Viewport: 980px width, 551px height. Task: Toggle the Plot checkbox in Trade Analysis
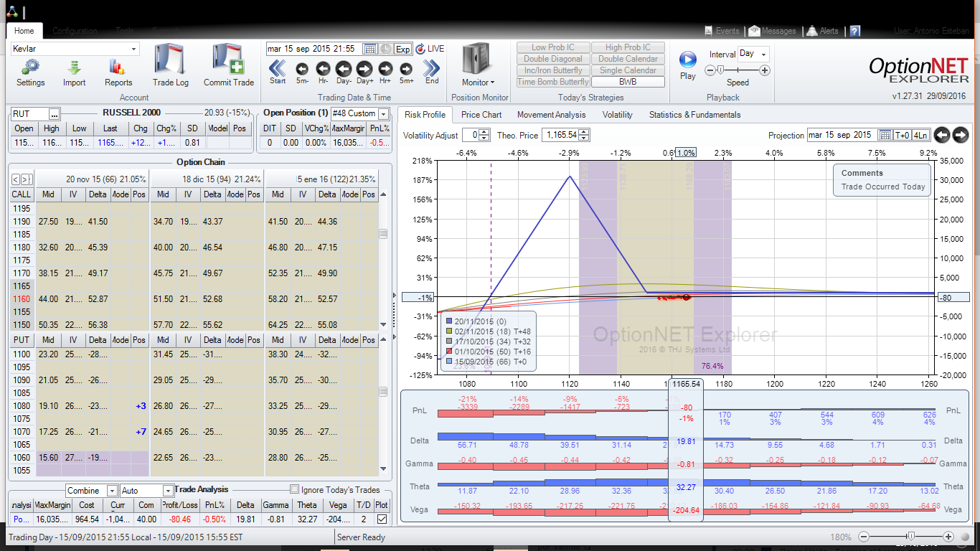(x=382, y=519)
